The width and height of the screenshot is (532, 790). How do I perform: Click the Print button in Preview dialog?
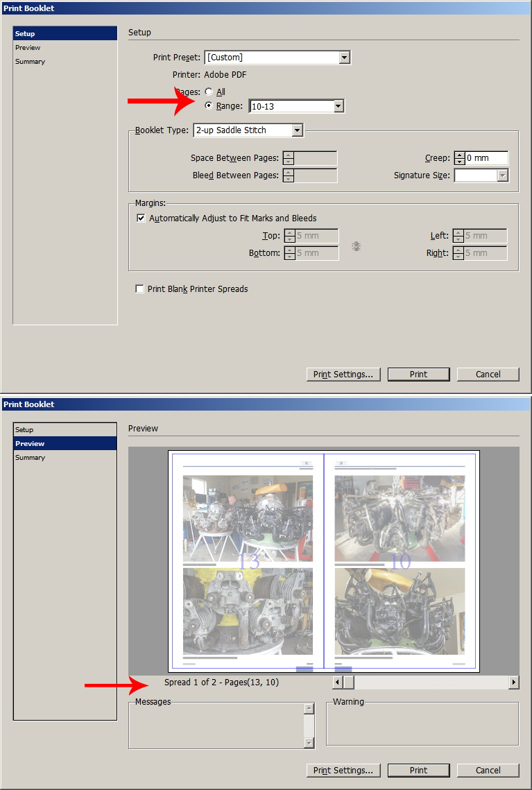[419, 771]
